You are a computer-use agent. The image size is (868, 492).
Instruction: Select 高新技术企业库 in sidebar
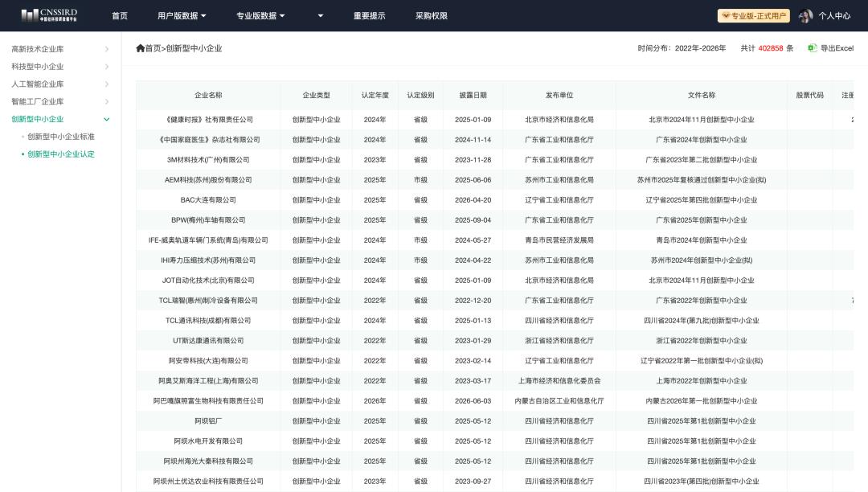(x=38, y=49)
